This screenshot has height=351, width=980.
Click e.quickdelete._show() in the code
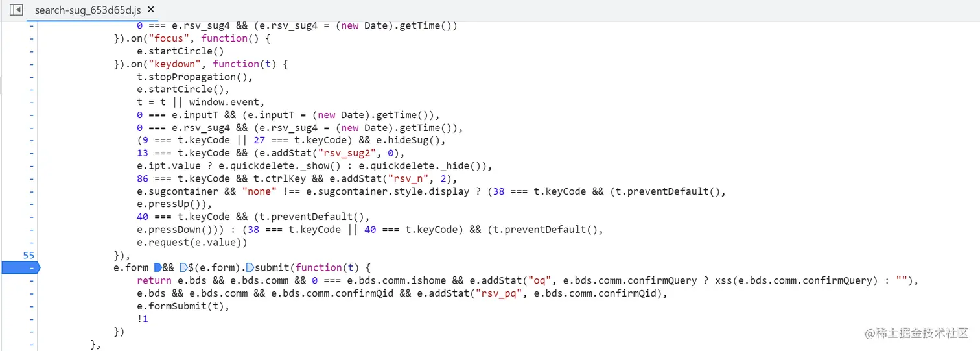pos(281,165)
